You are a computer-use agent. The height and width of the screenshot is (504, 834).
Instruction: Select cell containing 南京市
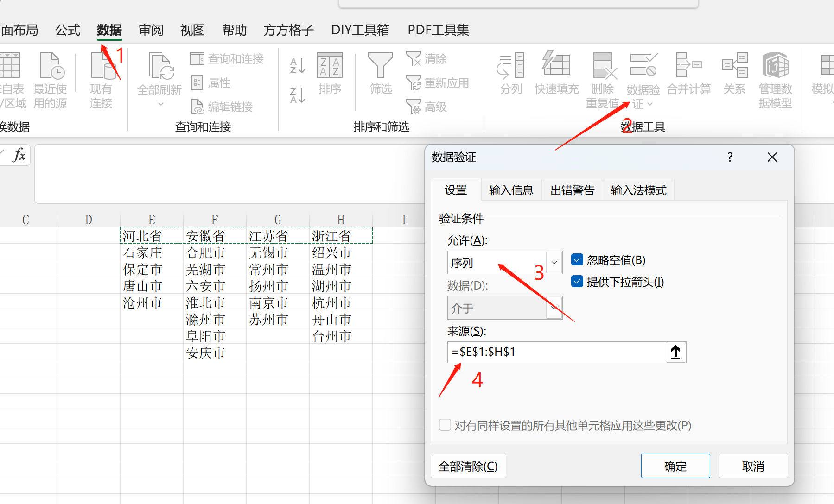[x=278, y=302]
